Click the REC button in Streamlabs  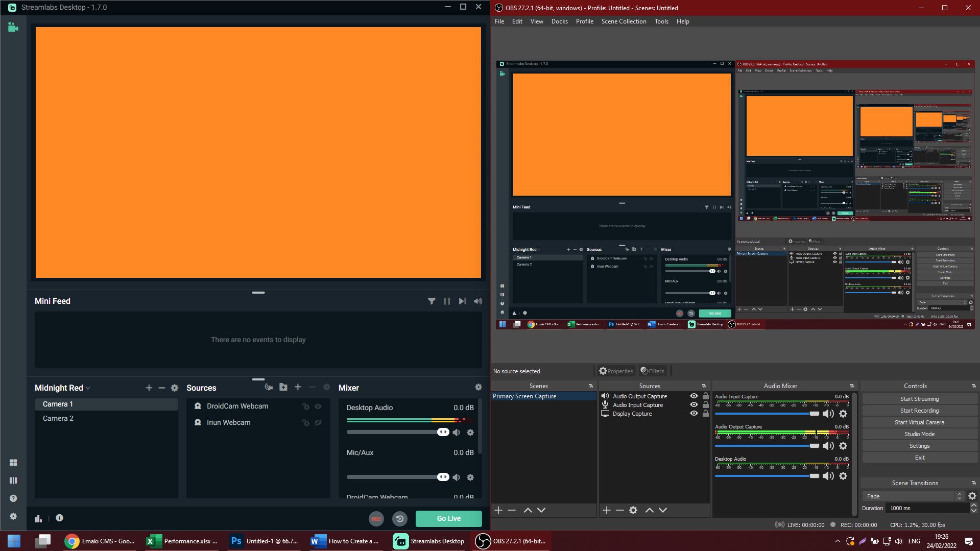click(x=376, y=518)
